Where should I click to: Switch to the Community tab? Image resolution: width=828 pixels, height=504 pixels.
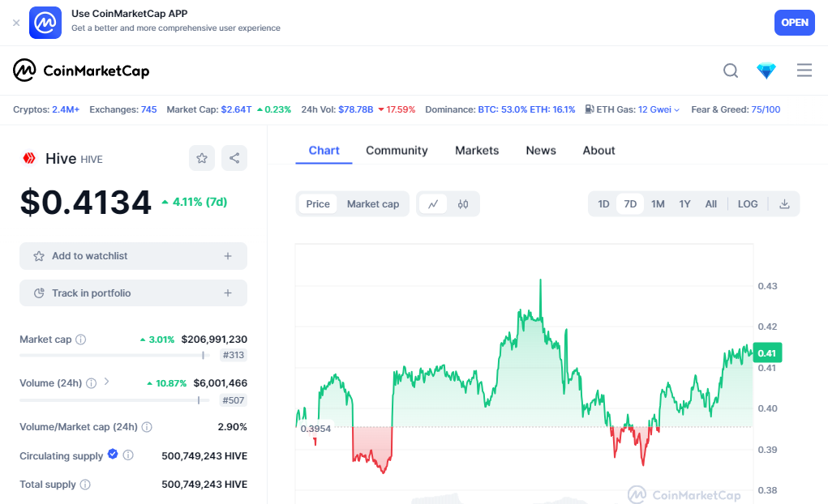(397, 151)
